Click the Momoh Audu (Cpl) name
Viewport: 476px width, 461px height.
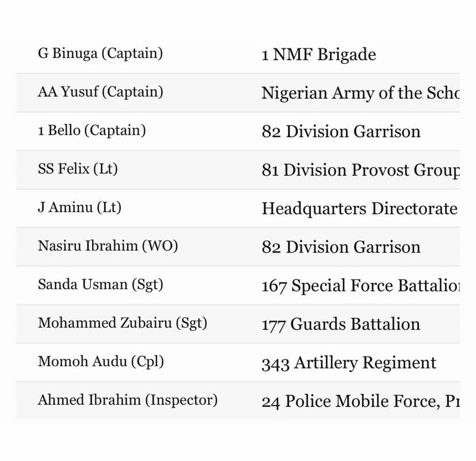[101, 362]
